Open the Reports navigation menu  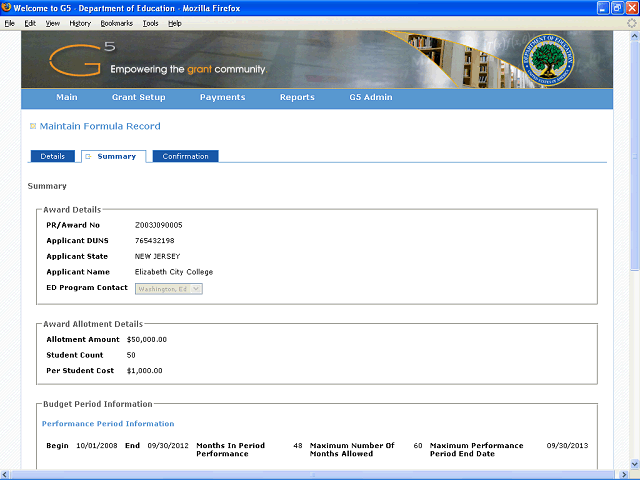click(x=297, y=98)
